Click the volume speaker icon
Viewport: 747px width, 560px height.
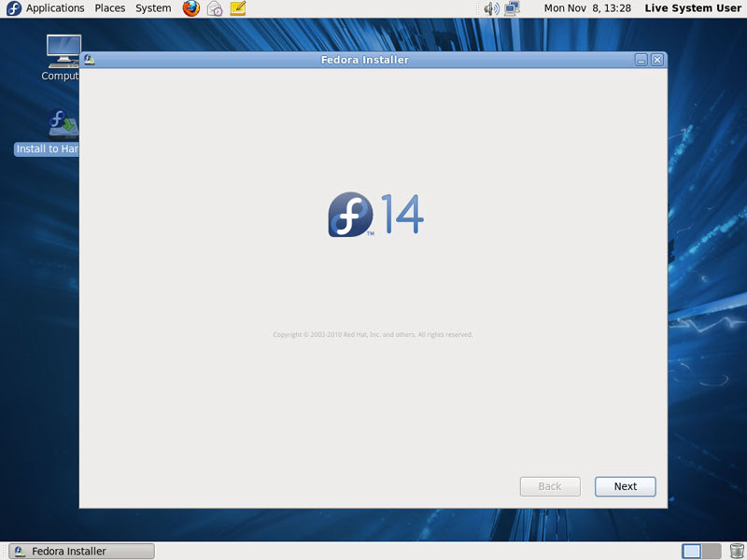(491, 8)
